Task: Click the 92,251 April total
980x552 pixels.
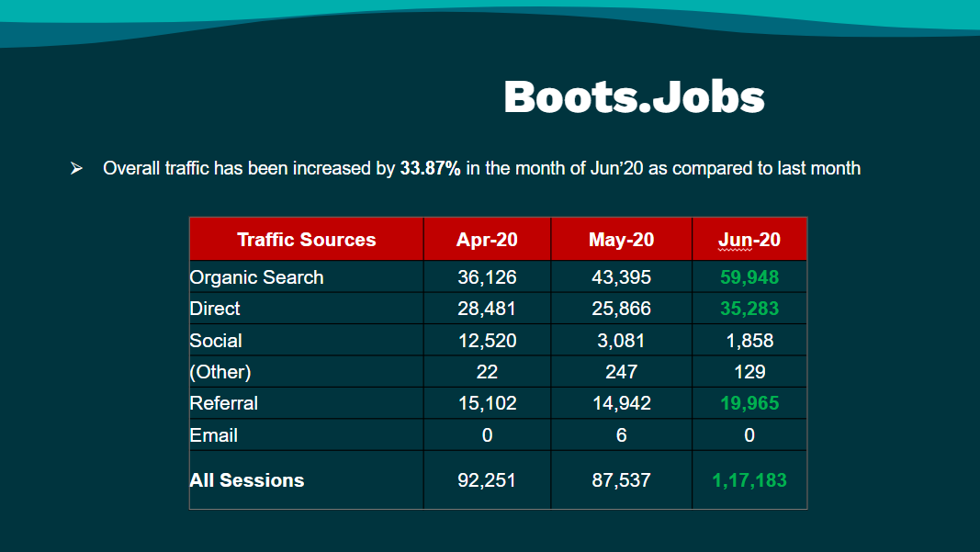Action: tap(486, 479)
